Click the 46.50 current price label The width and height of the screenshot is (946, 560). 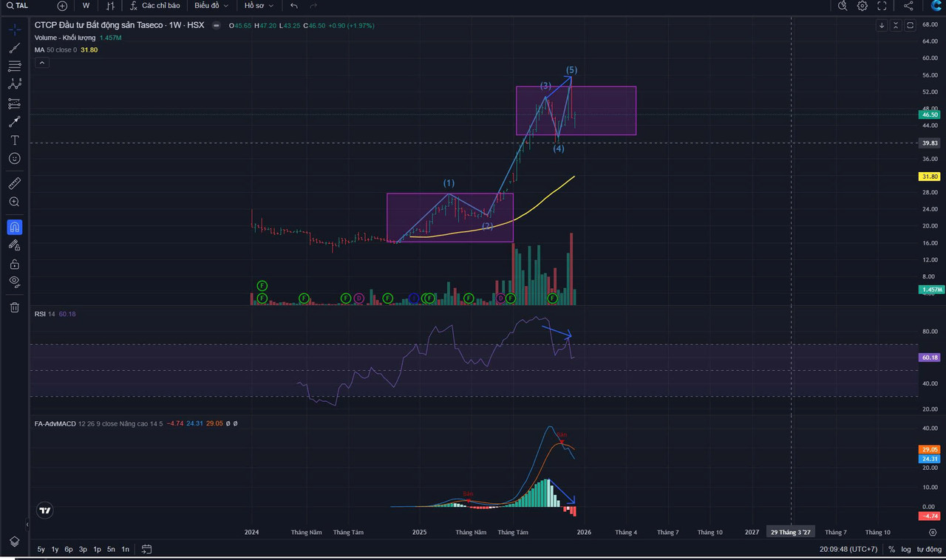click(929, 115)
